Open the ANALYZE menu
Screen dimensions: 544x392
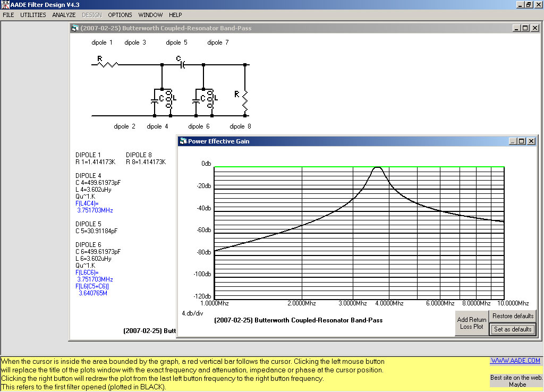tap(64, 15)
